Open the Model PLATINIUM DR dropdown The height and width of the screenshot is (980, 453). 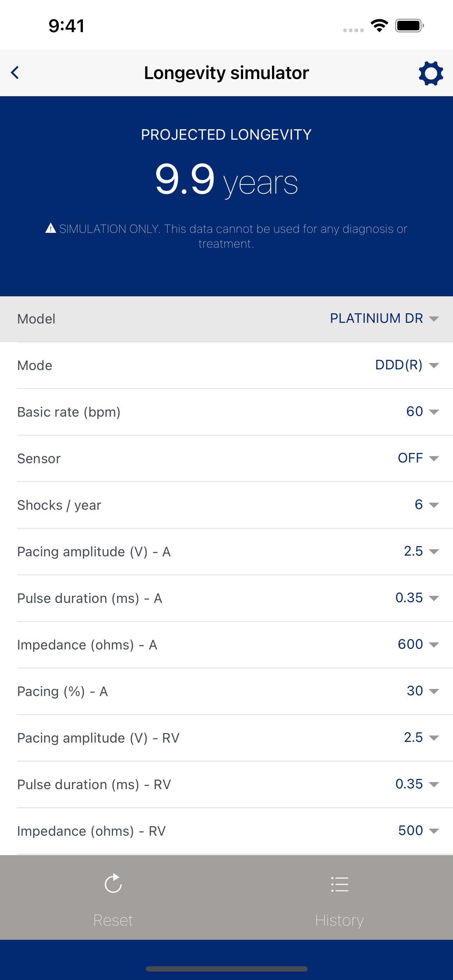(384, 318)
